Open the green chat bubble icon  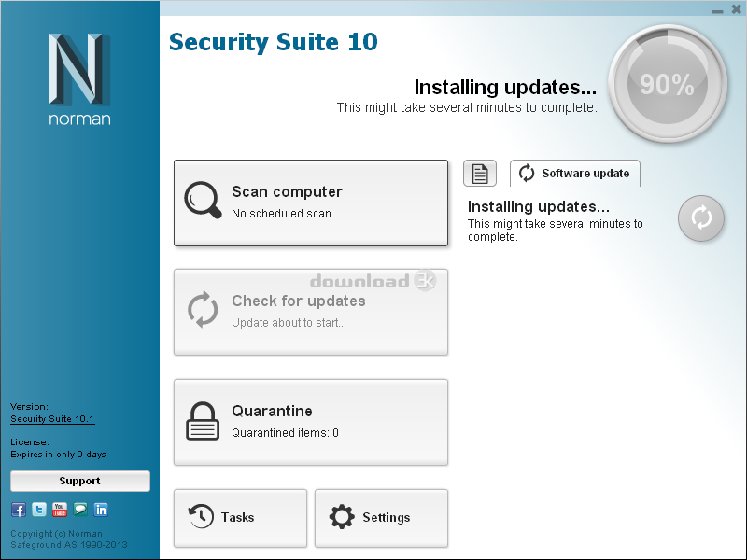pyautogui.click(x=80, y=510)
